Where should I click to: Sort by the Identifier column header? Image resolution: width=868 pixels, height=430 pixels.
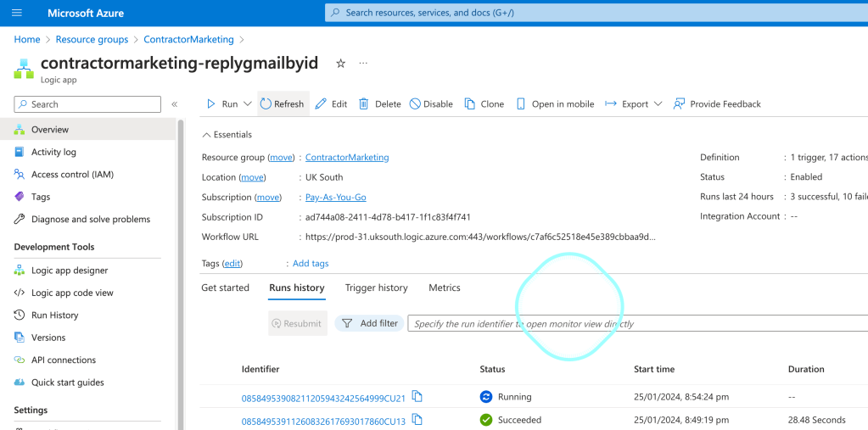click(x=260, y=369)
